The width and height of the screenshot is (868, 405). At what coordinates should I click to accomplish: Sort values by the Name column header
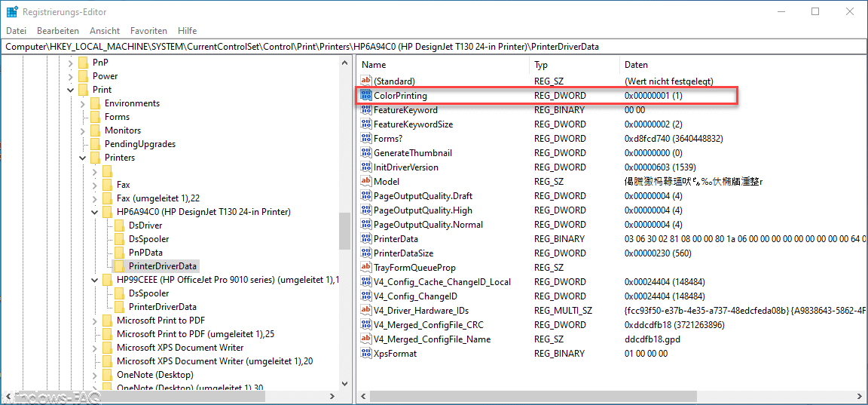[x=442, y=65]
